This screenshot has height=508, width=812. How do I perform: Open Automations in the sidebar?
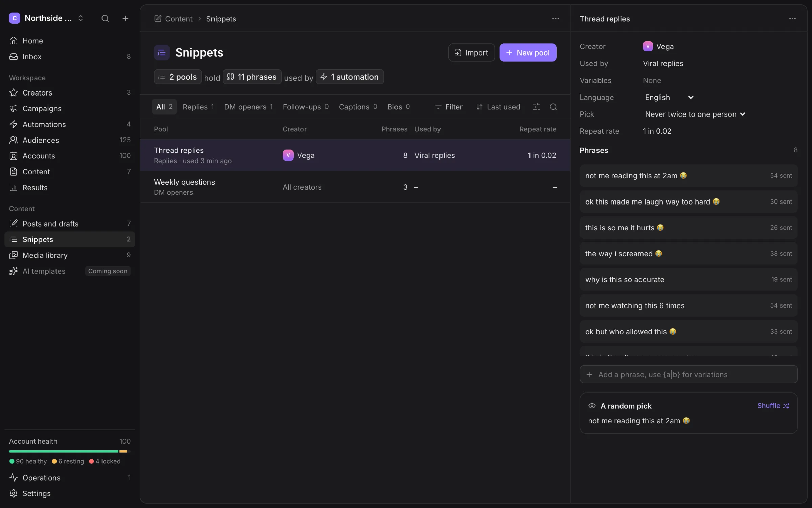click(x=70, y=124)
